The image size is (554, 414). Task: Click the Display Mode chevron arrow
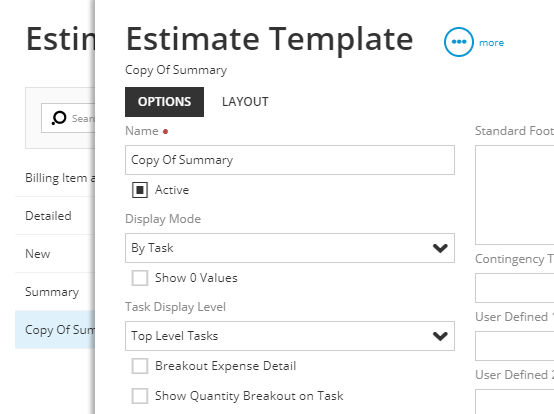(440, 248)
